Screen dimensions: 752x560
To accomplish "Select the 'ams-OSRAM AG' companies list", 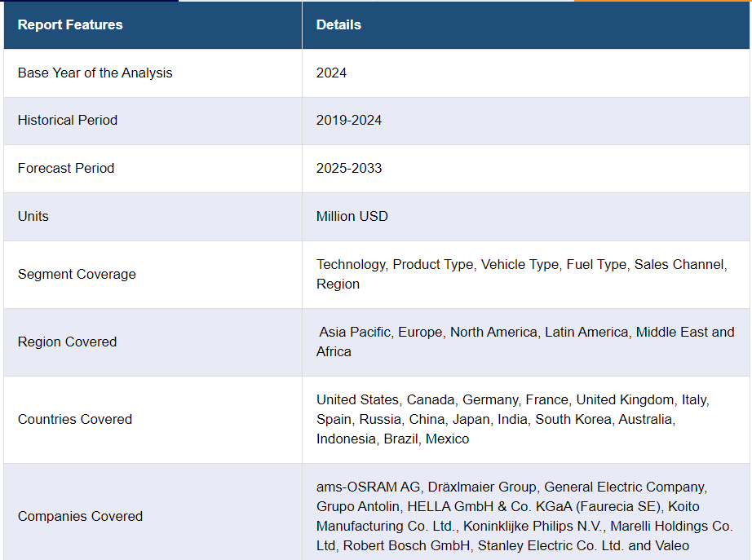I will pyautogui.click(x=524, y=516).
